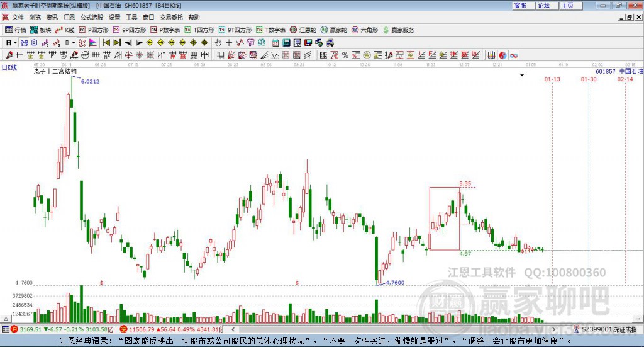644x347 pixels.
Task: Toggle the pink flag chart icon
Action: pos(93,43)
